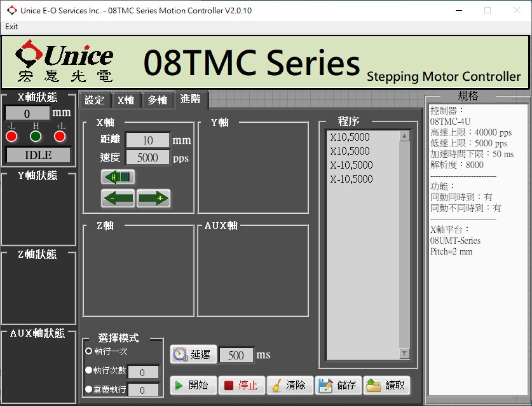Click the 08TMC-4U controller model text
This screenshot has width=532, height=406.
pyautogui.click(x=450, y=122)
